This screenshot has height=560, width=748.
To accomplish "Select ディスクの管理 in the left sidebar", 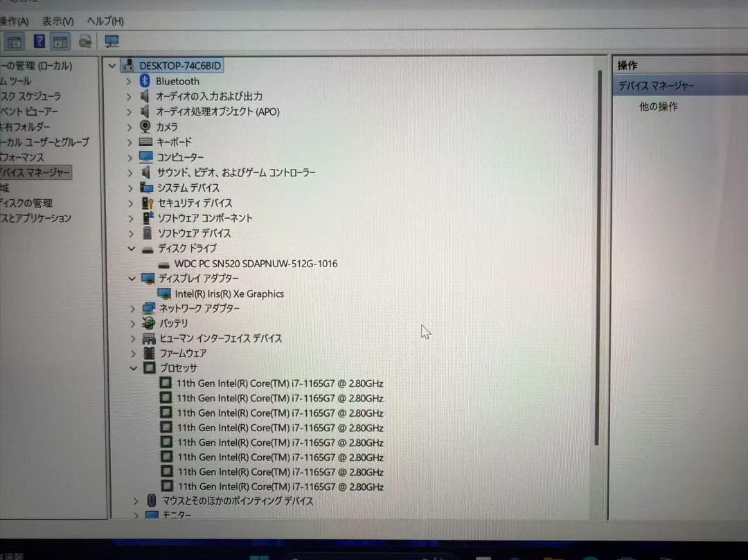I will tap(27, 202).
